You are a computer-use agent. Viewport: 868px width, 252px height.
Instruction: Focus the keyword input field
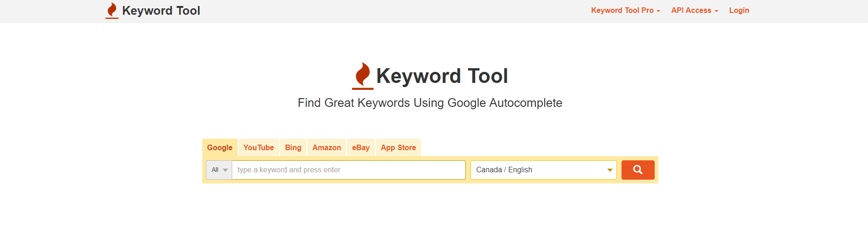pyautogui.click(x=348, y=170)
